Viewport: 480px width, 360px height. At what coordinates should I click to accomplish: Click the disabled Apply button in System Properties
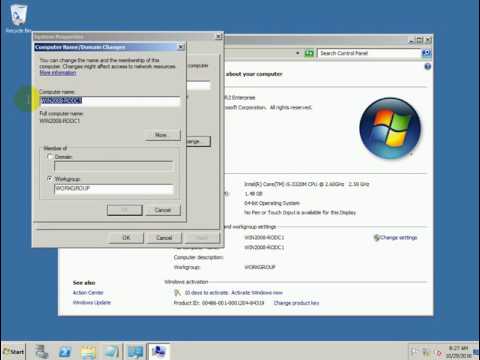(x=202, y=238)
